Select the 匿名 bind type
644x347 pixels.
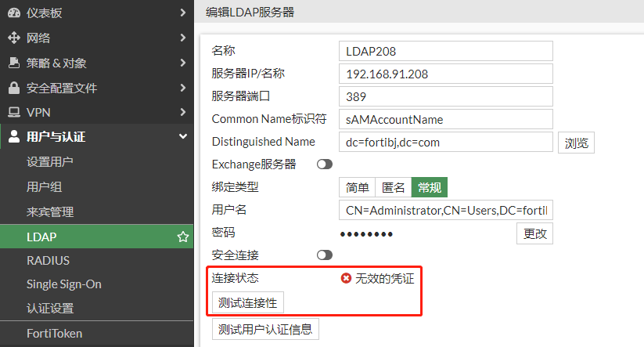[394, 187]
